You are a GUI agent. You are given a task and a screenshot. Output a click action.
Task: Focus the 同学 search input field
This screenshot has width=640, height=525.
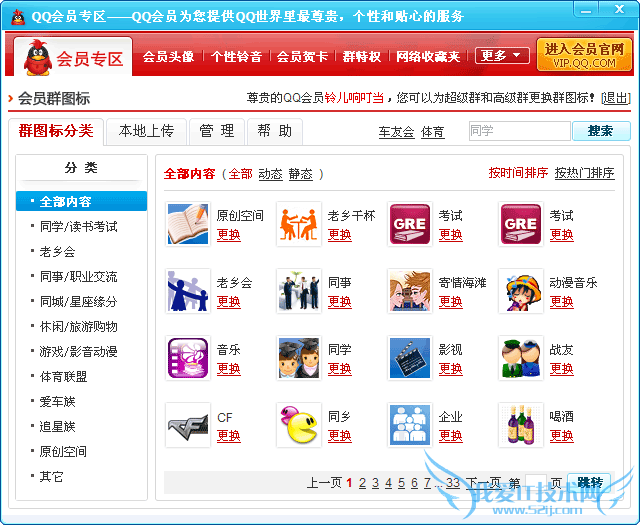coord(520,131)
